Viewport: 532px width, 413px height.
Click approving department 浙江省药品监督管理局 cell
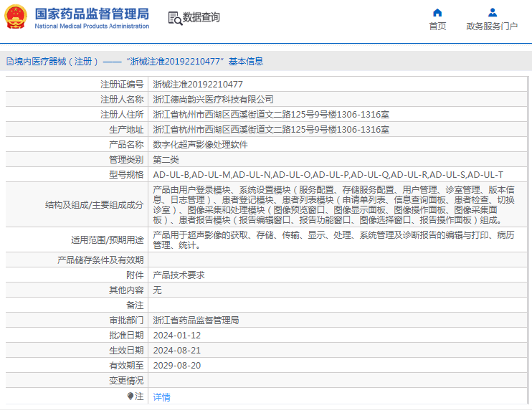coord(196,321)
